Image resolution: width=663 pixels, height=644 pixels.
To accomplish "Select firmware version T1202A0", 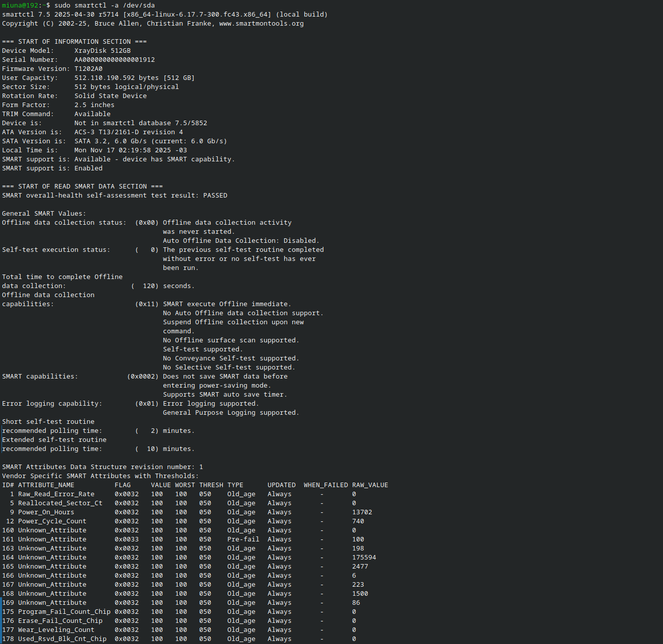I will tap(88, 69).
